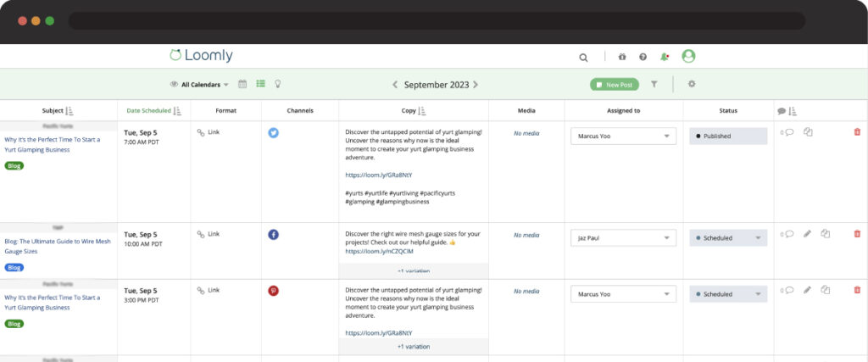Open the All Calendars dropdown

coord(199,85)
